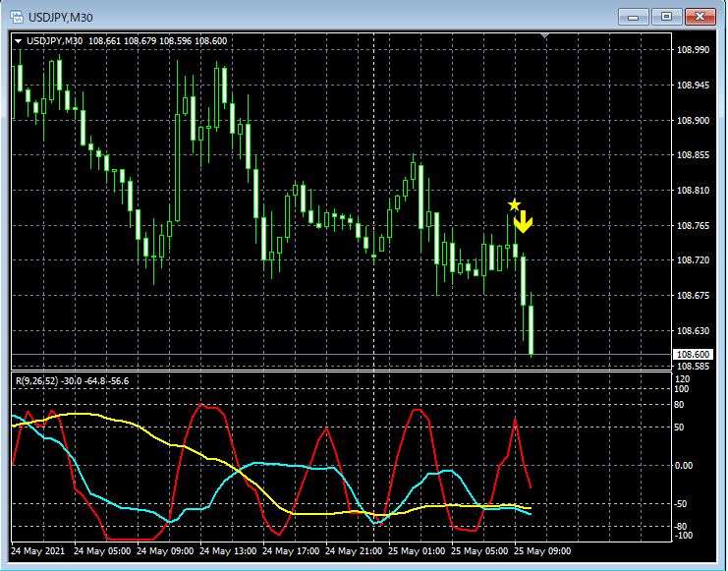Select the yellow indicator line
Viewport: 728px width, 571px height.
tap(75, 414)
